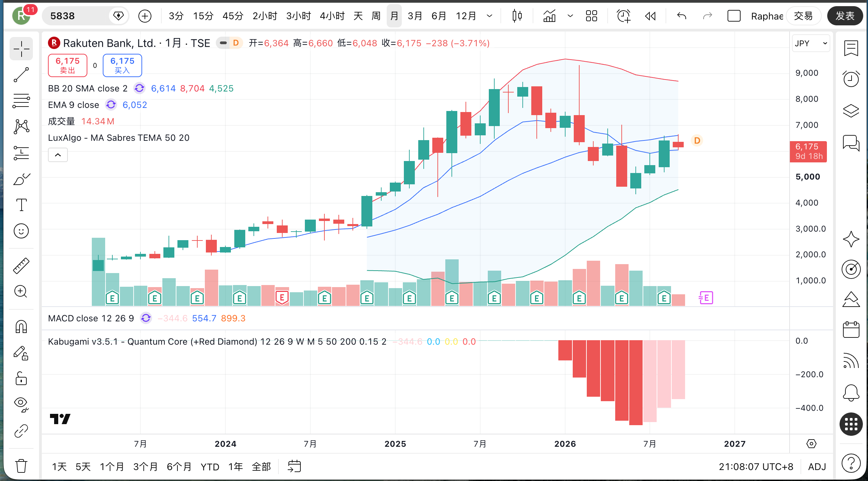Click the upcoming earnings marker E

[x=706, y=298]
